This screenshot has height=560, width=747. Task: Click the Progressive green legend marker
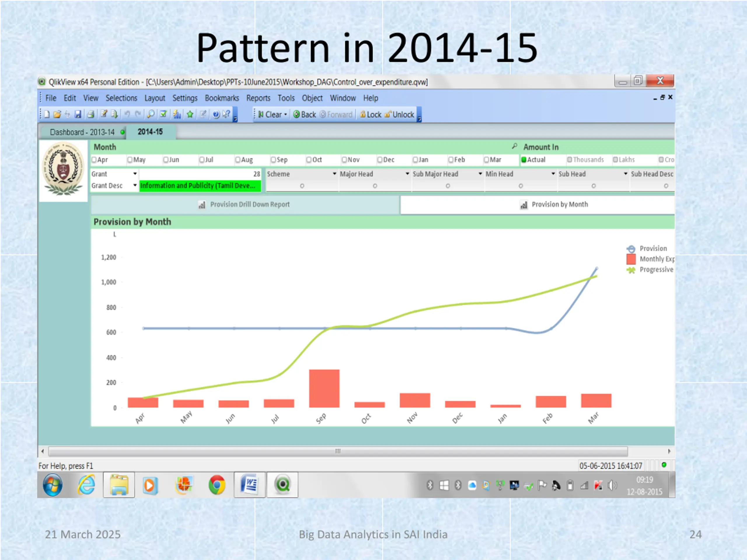tap(631, 270)
